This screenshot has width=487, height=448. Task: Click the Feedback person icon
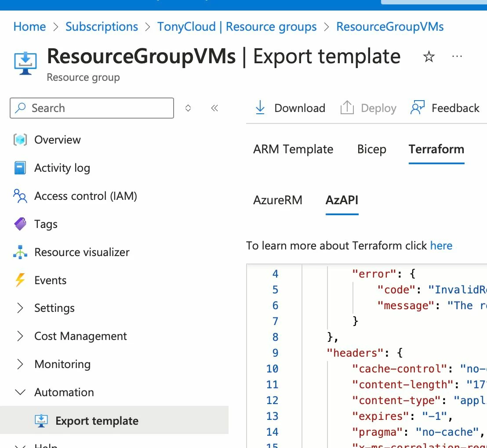tap(417, 108)
